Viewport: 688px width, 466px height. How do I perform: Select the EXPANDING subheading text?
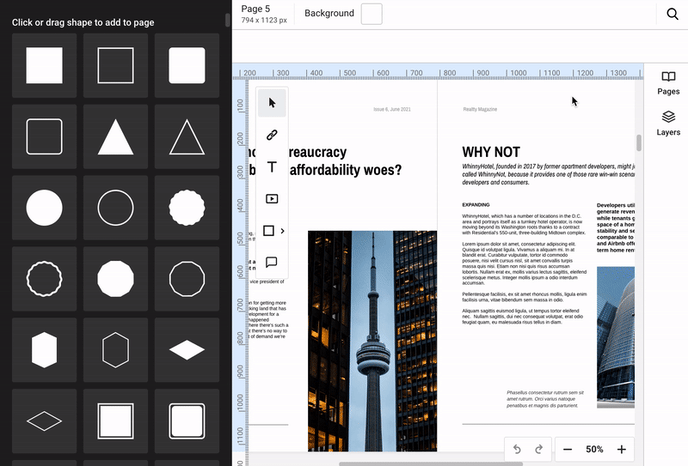tap(476, 205)
